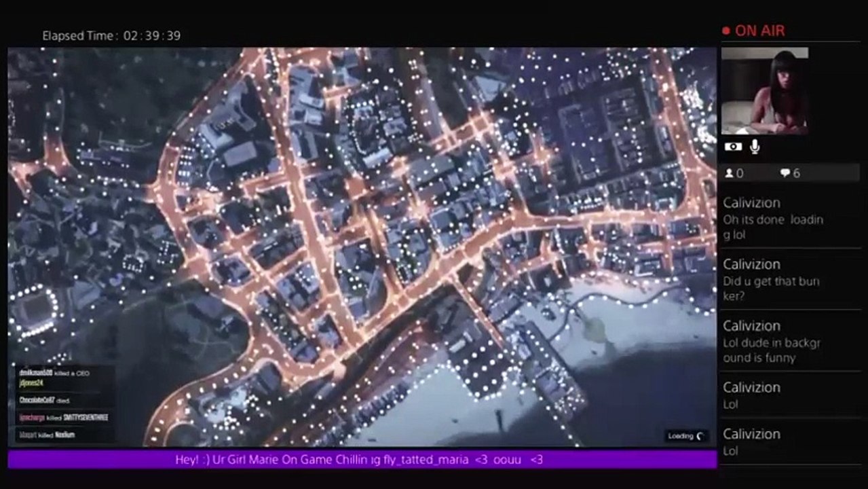
Task: Click the 'killed a CEO' feed entry
Action: (x=54, y=373)
